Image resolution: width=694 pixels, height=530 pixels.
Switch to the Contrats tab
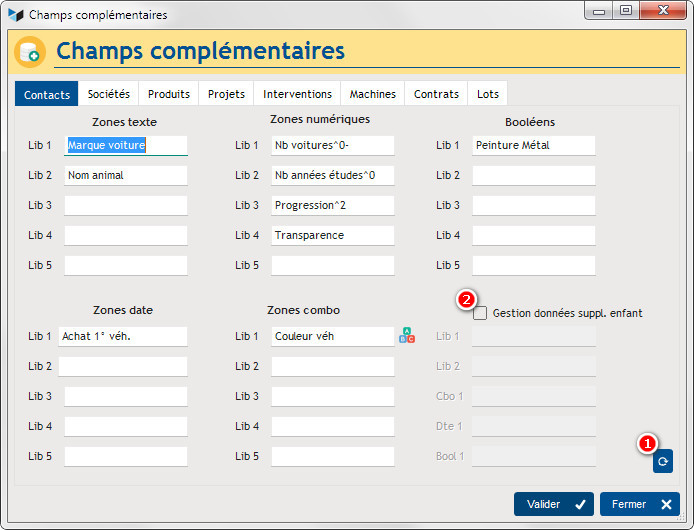(x=436, y=94)
